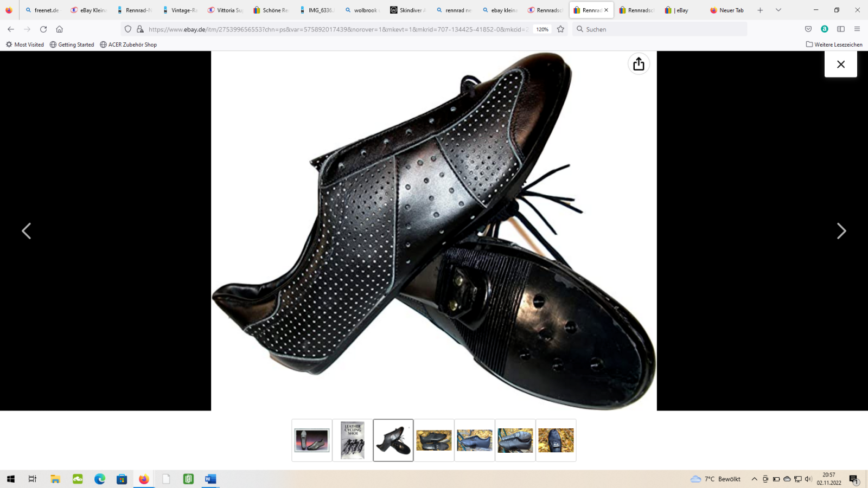Select last thumbnail of shoe on leaves

pos(556,440)
